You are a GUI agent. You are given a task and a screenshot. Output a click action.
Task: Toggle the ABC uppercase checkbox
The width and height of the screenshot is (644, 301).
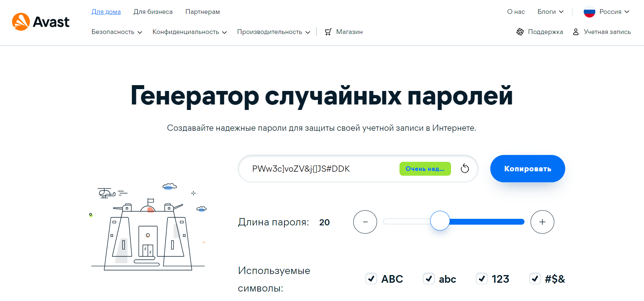371,279
